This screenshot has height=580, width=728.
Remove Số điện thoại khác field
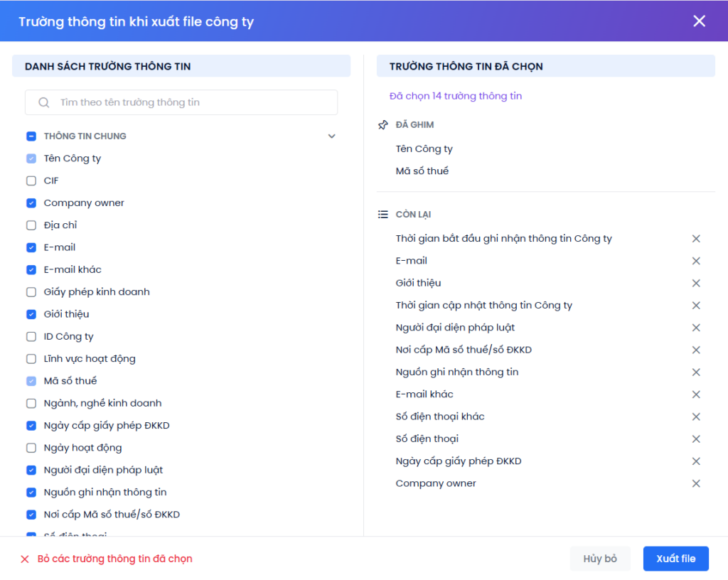pos(695,417)
